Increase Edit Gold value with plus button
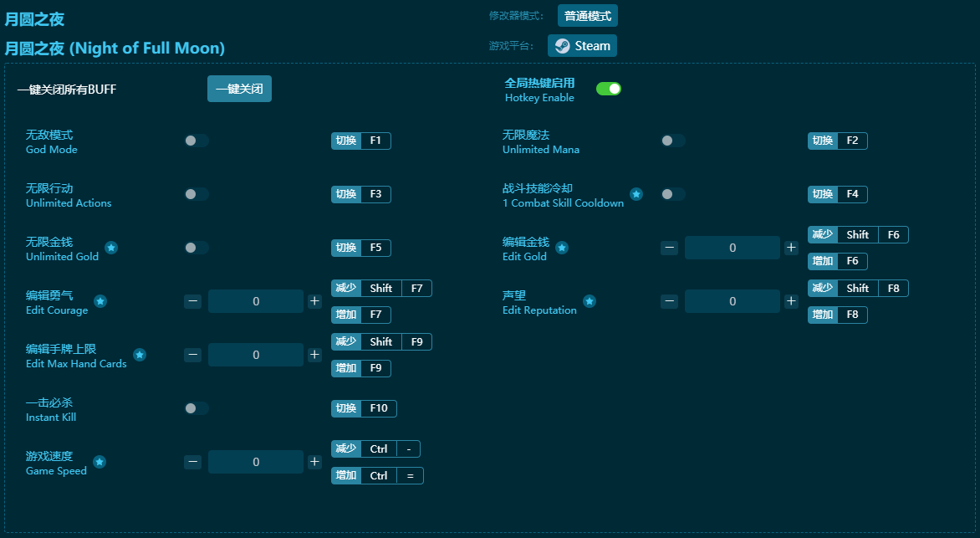This screenshot has width=980, height=538. 791,248
